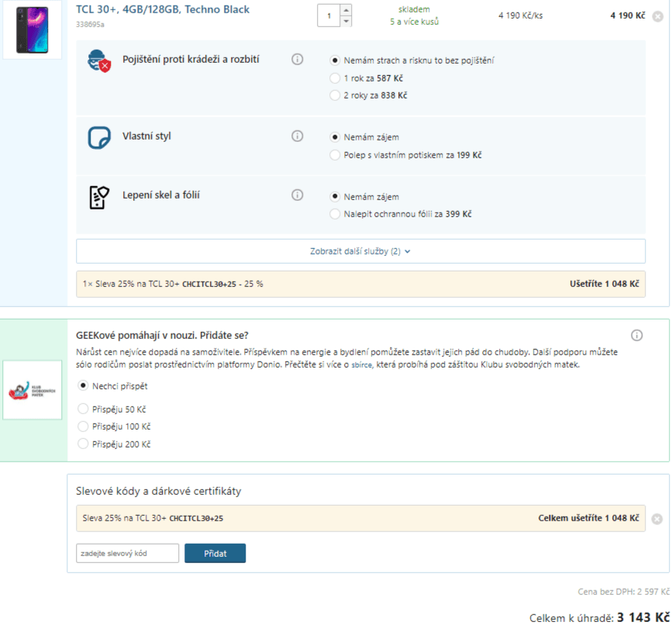Click the Vlastní styl sticker icon
Image resolution: width=672 pixels, height=629 pixels.
click(99, 137)
